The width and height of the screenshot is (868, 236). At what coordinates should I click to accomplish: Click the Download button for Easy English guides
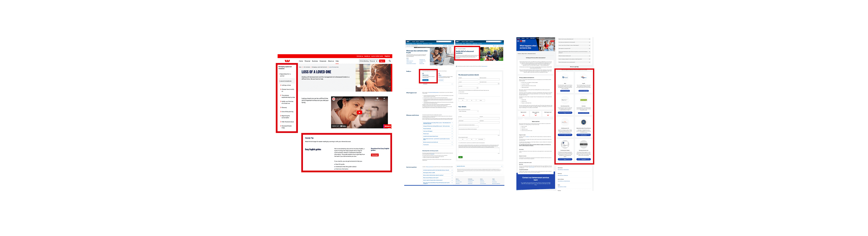[x=375, y=155]
